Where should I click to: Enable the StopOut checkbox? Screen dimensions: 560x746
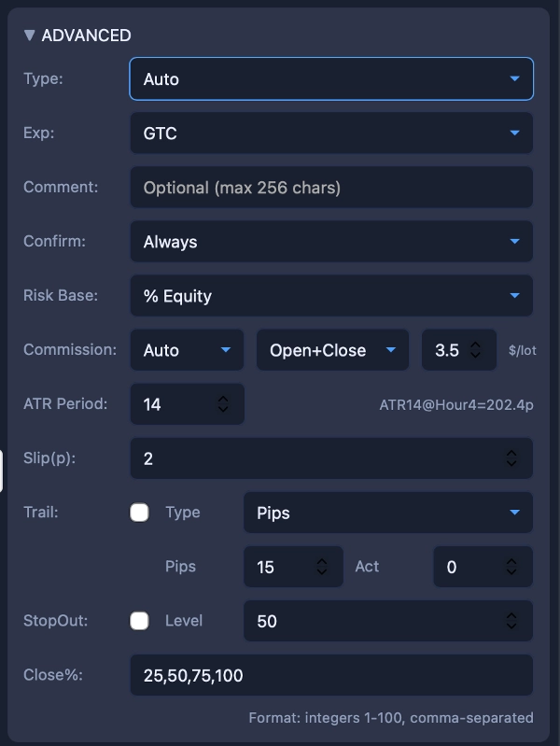tap(139, 621)
